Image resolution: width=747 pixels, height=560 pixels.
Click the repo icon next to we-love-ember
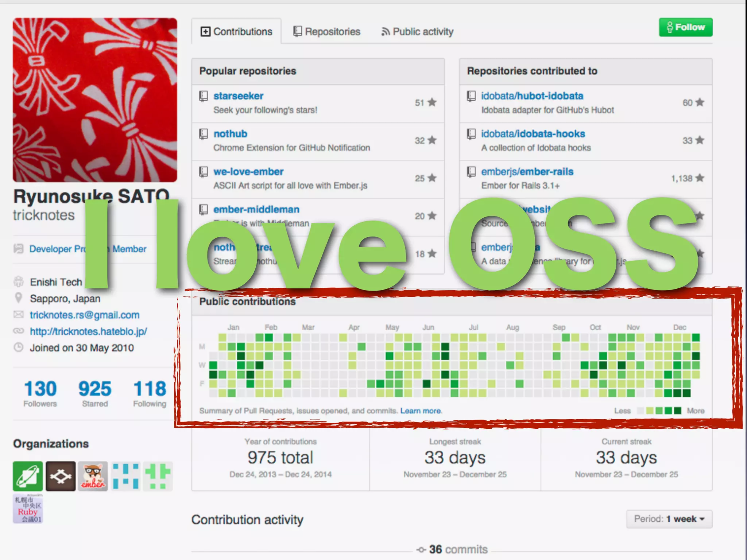click(204, 172)
